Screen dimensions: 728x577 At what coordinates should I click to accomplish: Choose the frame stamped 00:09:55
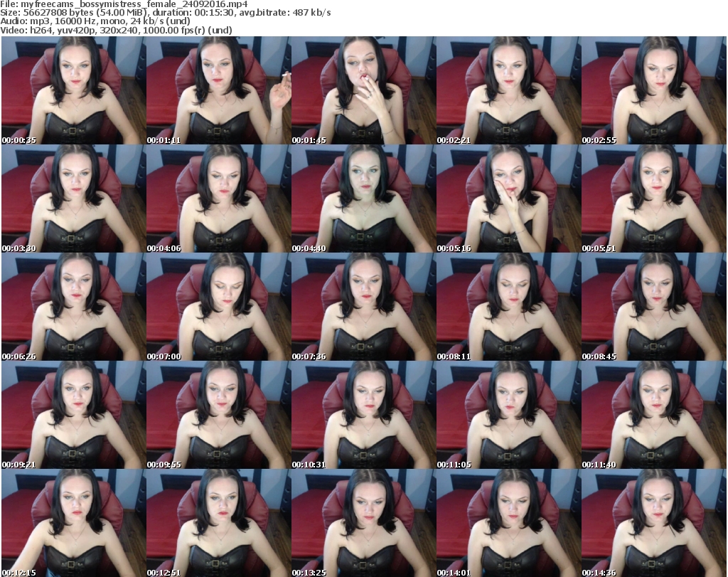point(219,415)
